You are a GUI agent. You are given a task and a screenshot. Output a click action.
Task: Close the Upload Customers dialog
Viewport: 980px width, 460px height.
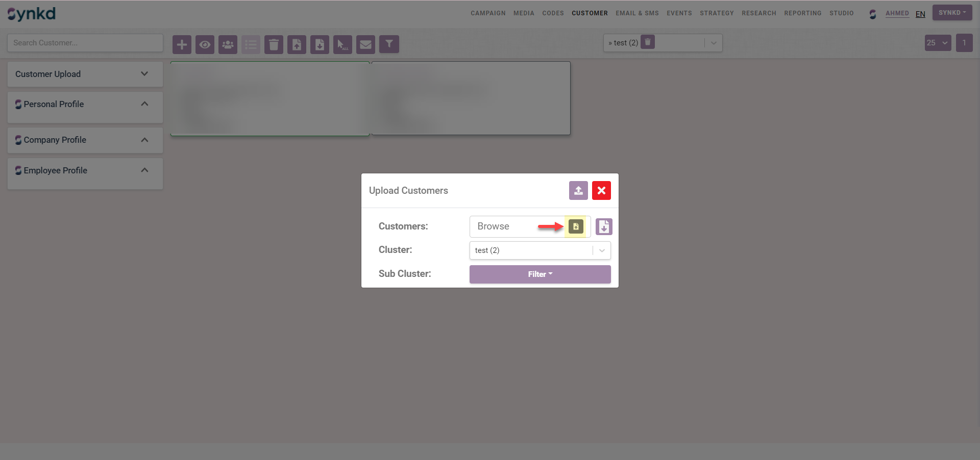(x=601, y=191)
